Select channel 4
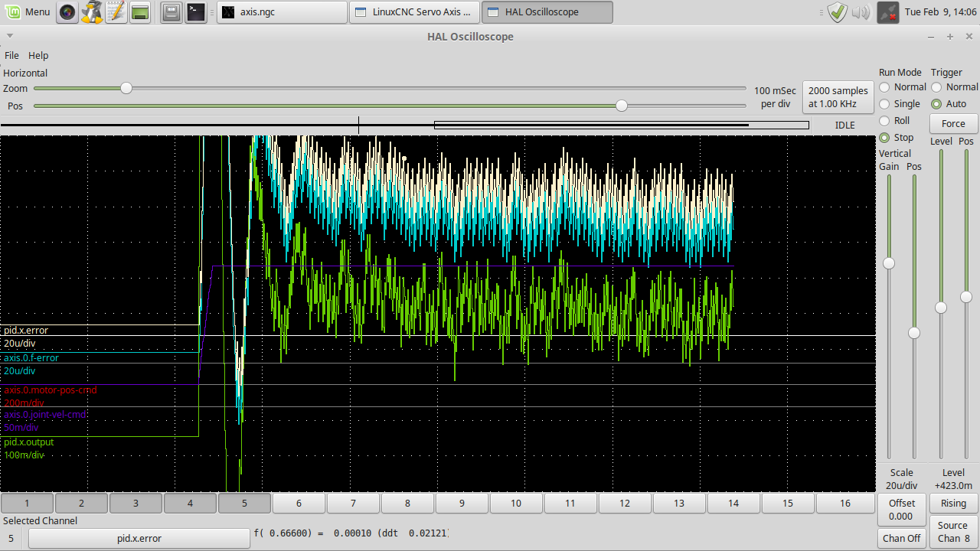Viewport: 980px width, 551px height. point(190,503)
